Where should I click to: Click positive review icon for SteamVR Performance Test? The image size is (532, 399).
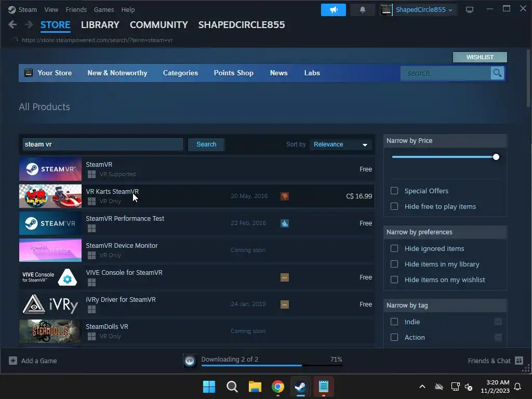284,223
